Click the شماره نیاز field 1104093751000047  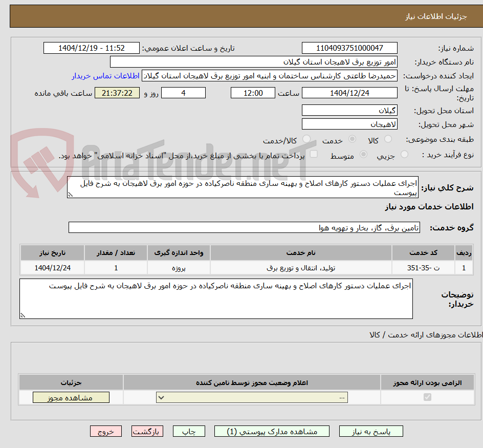click(349, 48)
